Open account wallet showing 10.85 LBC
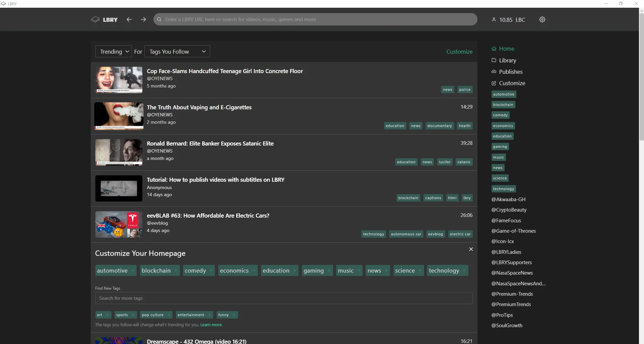The width and height of the screenshot is (644, 344). (x=509, y=19)
